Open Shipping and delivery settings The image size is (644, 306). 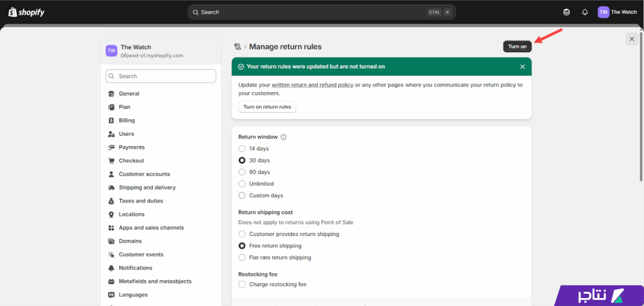[147, 188]
